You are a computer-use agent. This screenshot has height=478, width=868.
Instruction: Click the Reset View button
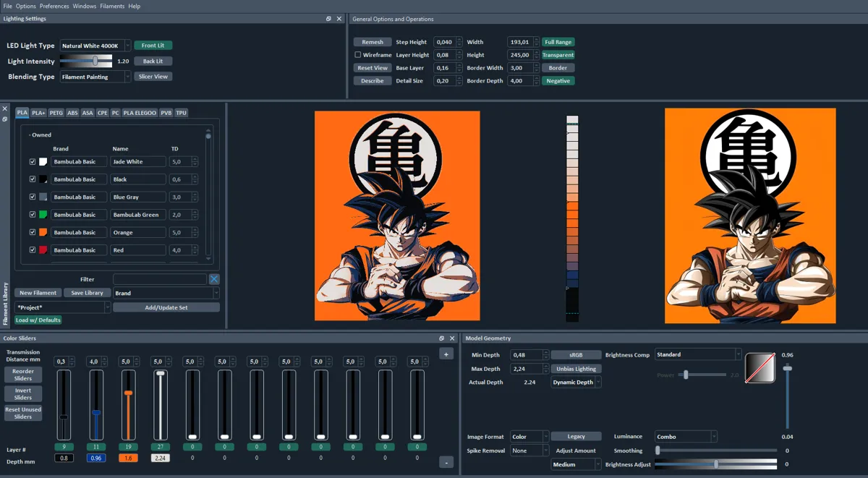click(x=373, y=68)
